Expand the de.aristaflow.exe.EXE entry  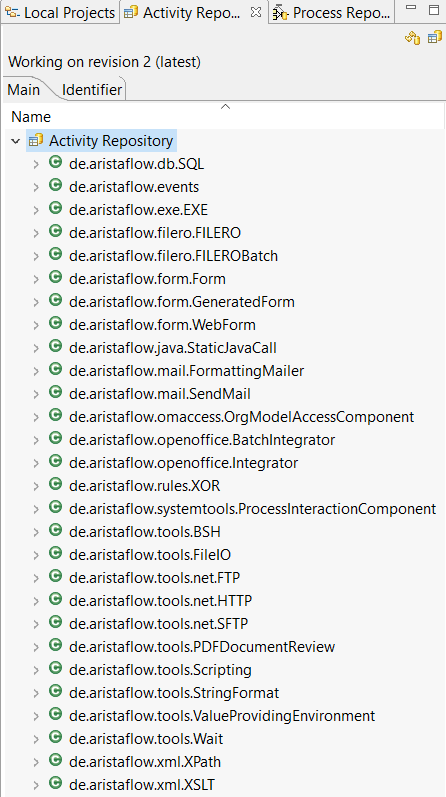[x=36, y=210]
